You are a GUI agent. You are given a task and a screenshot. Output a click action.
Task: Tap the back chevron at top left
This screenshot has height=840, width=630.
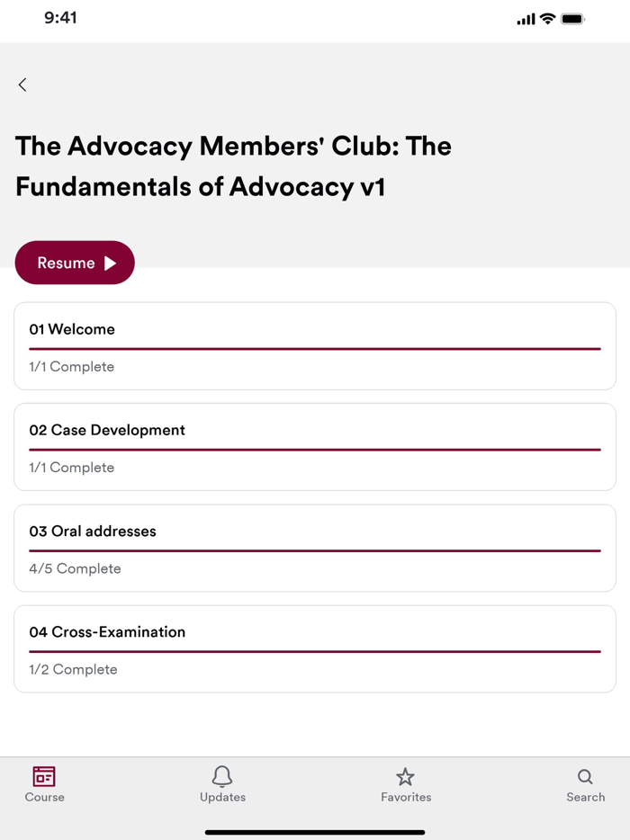(22, 85)
